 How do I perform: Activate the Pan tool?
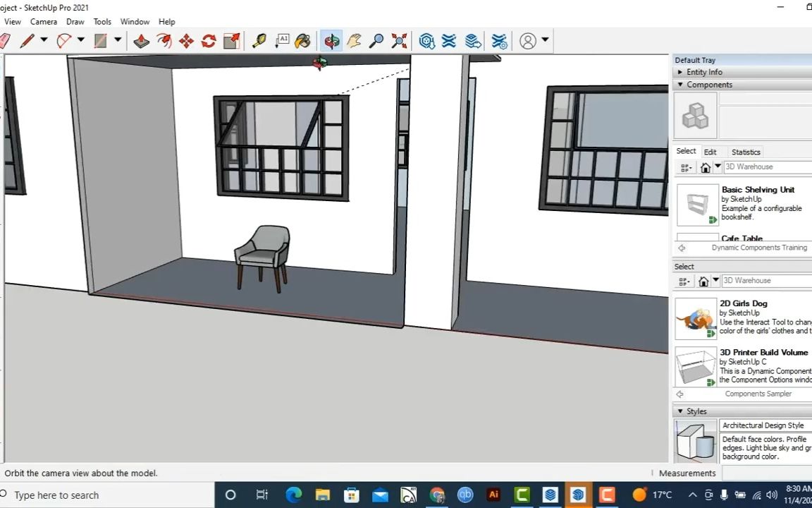pos(353,41)
